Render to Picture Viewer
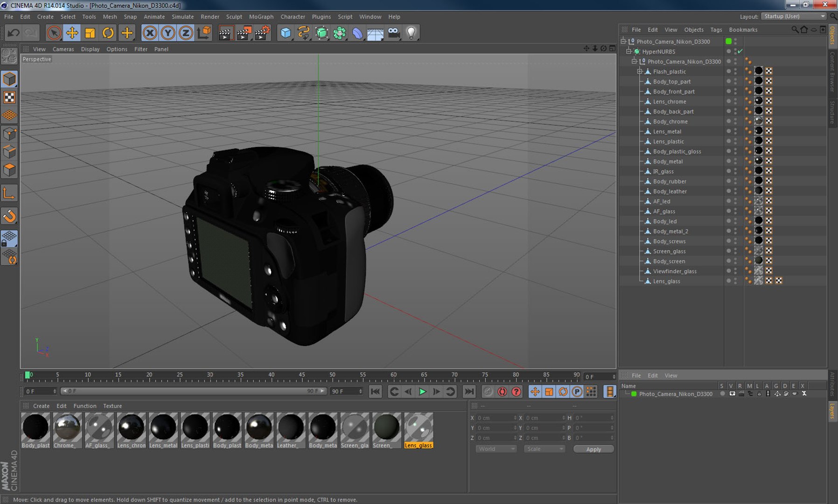This screenshot has height=504, width=838. [x=244, y=33]
